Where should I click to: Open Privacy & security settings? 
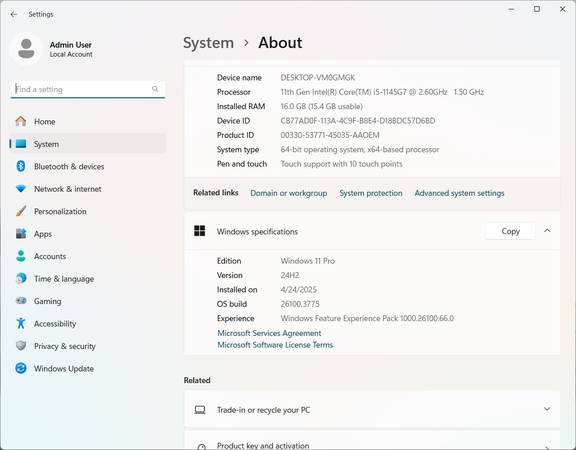[87, 346]
